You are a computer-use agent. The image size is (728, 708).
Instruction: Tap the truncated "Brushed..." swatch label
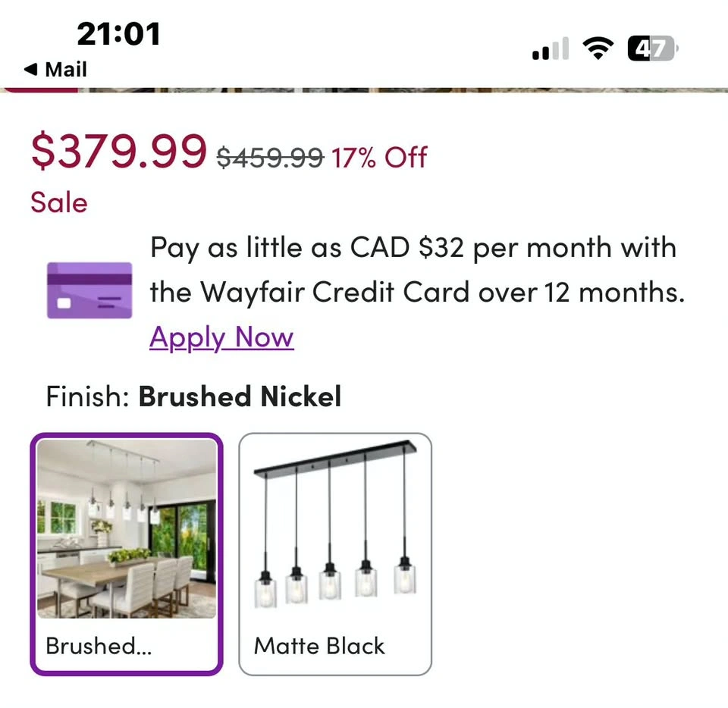(99, 646)
